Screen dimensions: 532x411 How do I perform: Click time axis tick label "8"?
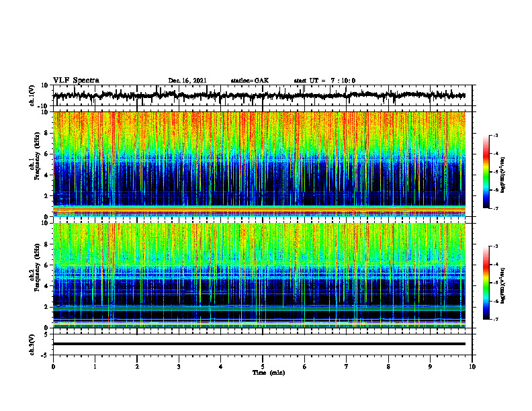(388, 367)
